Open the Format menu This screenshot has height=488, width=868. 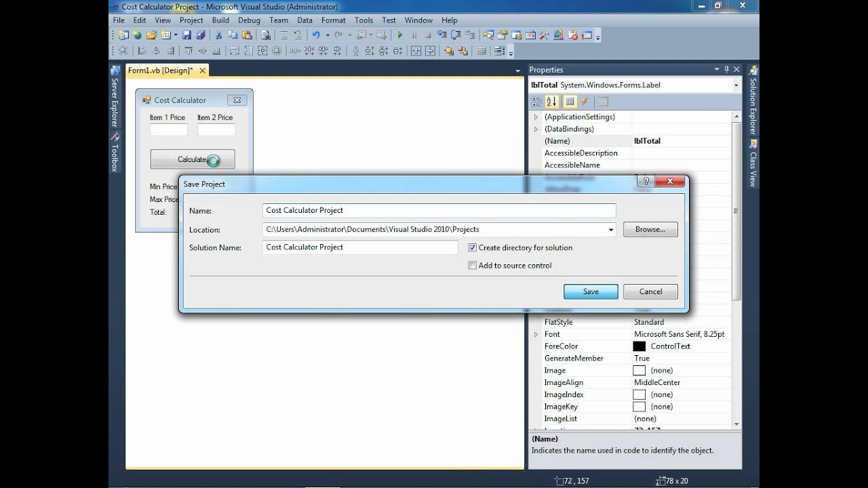click(333, 20)
